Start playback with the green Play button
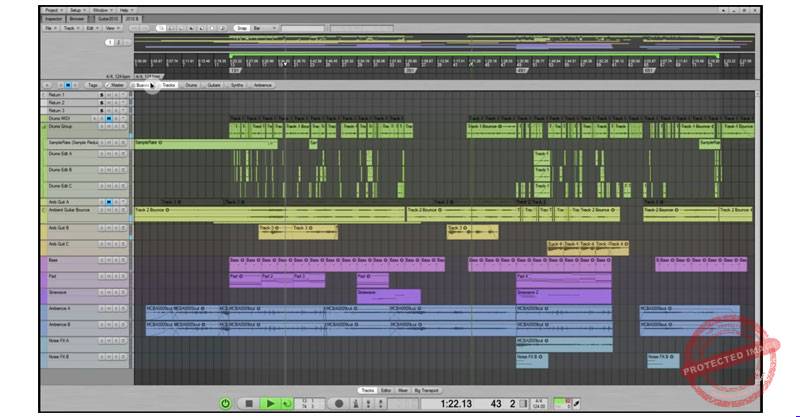The width and height of the screenshot is (800, 417). [x=270, y=404]
